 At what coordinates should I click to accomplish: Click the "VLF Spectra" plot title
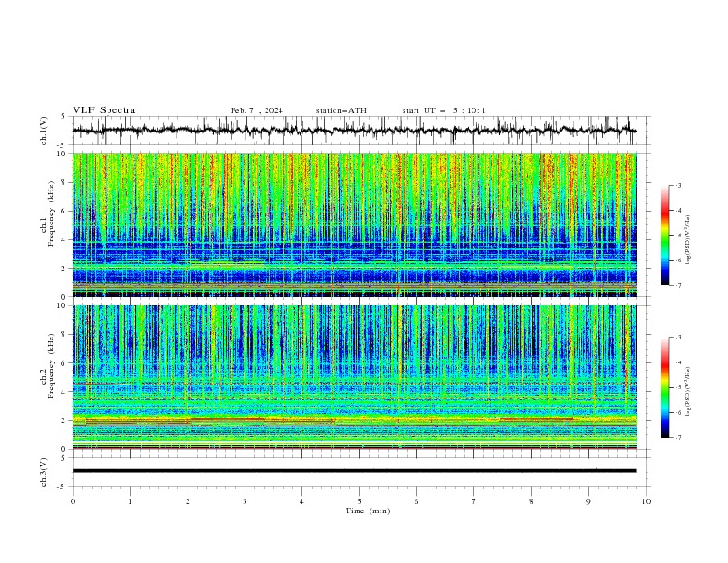pos(104,110)
